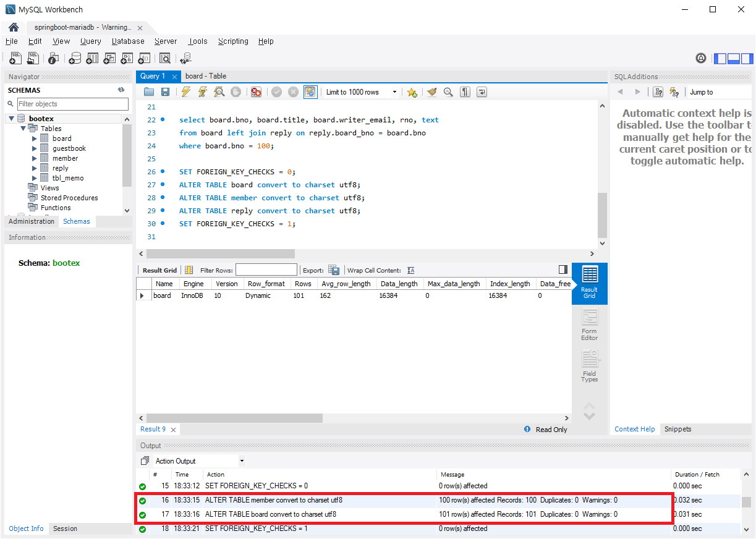This screenshot has height=539, width=756.
Task: Search table data icon
Action: [165, 58]
